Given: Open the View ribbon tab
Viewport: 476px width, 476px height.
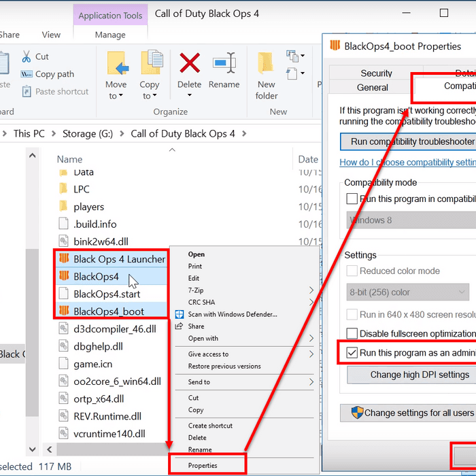Looking at the screenshot, I should (51, 35).
